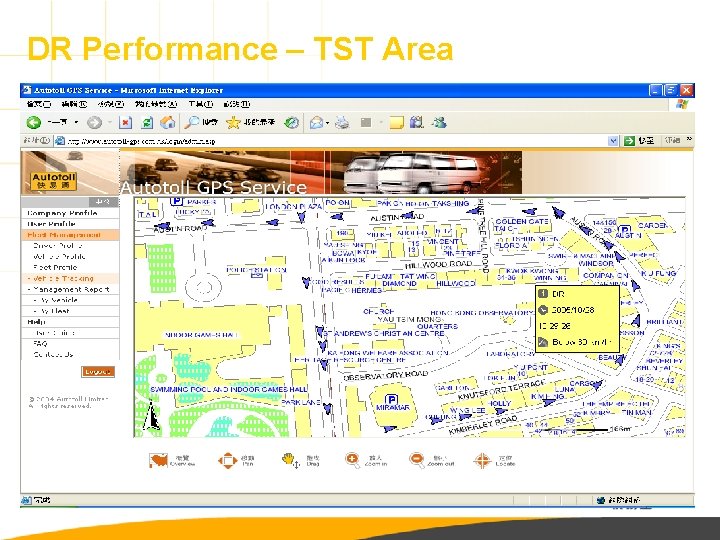Open the last (Help) menu in menu bar
This screenshot has height=540, width=720.
click(237, 104)
